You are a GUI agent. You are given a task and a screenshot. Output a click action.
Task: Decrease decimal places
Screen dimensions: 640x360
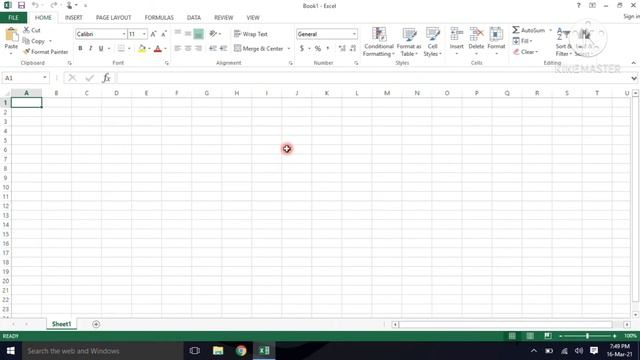coord(353,49)
